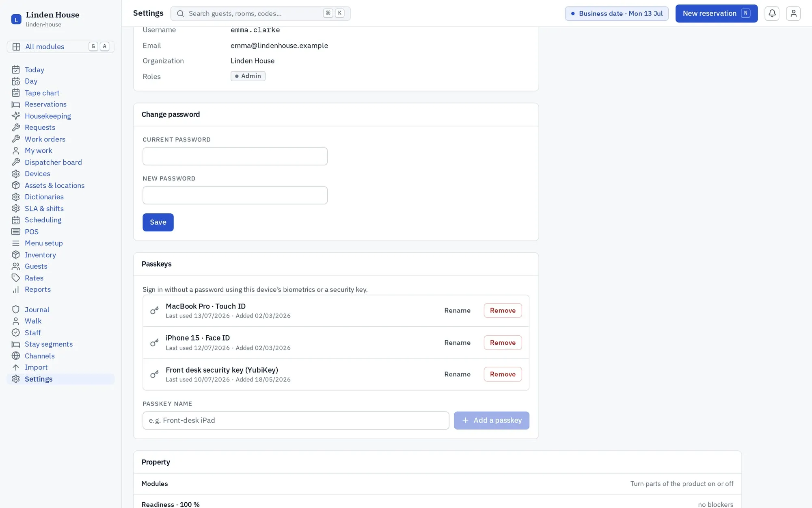The width and height of the screenshot is (812, 508).
Task: Focus the New password field
Action: coord(235,195)
